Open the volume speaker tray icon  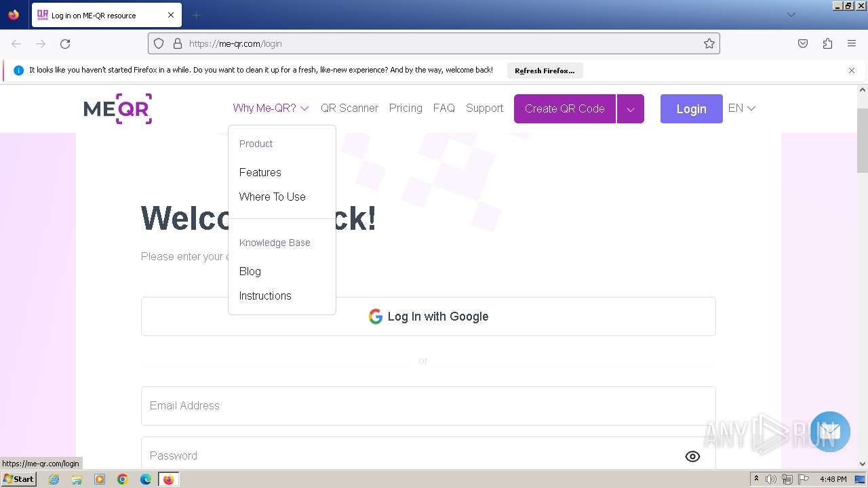coord(771,479)
